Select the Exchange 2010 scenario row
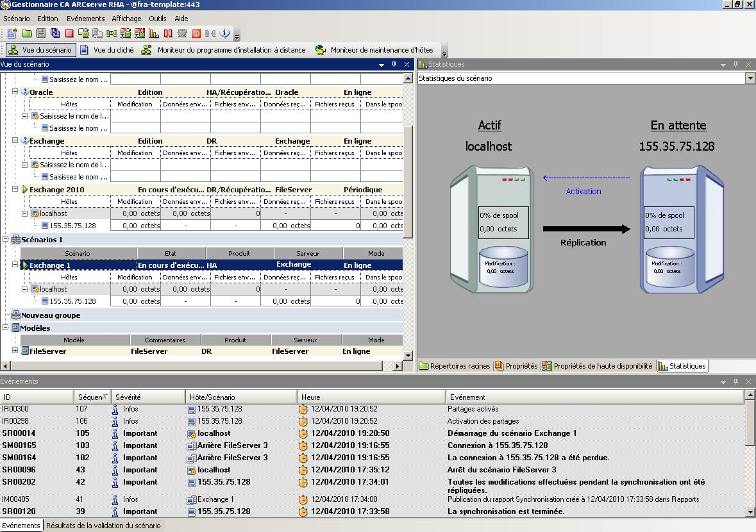 (x=56, y=190)
